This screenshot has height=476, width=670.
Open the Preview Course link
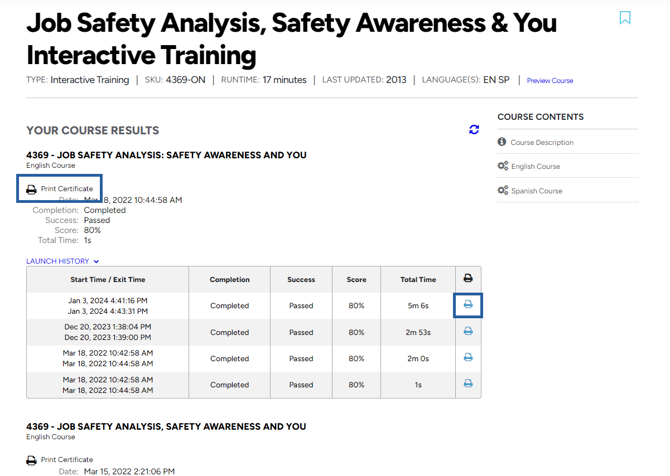(x=550, y=81)
